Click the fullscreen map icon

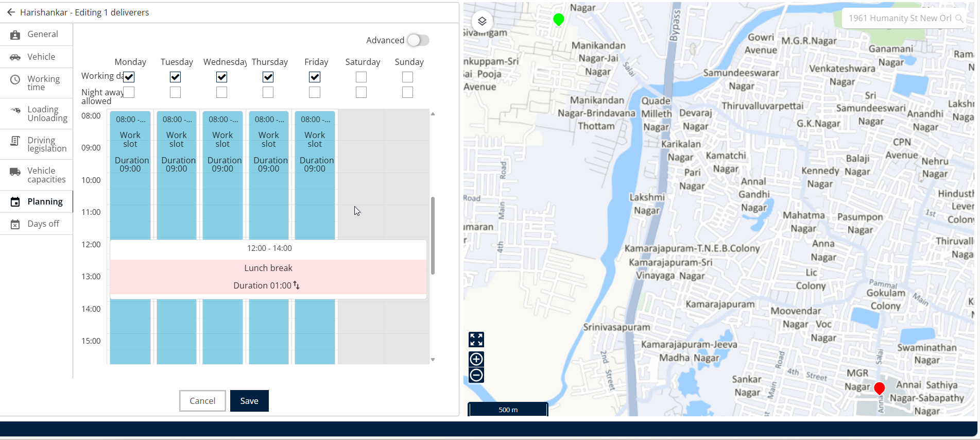(x=476, y=340)
